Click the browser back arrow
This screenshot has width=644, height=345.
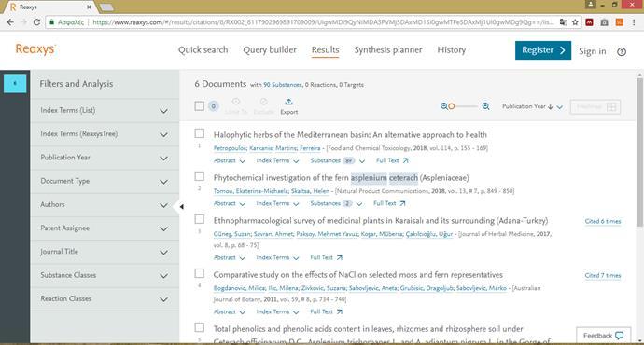[10, 22]
